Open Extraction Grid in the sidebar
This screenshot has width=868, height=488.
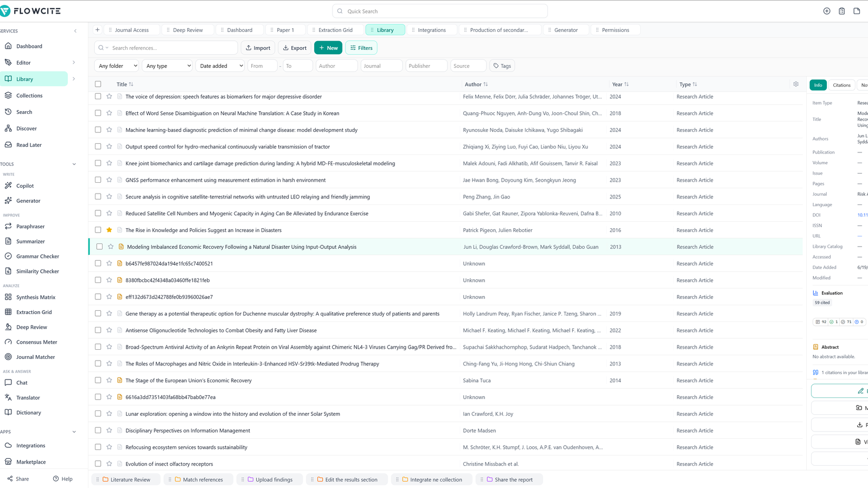point(34,312)
